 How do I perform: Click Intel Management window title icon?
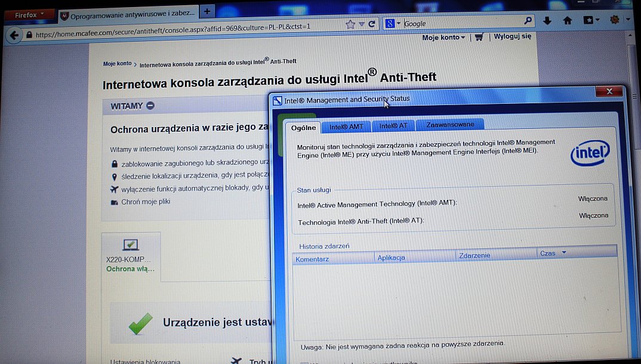click(x=277, y=100)
